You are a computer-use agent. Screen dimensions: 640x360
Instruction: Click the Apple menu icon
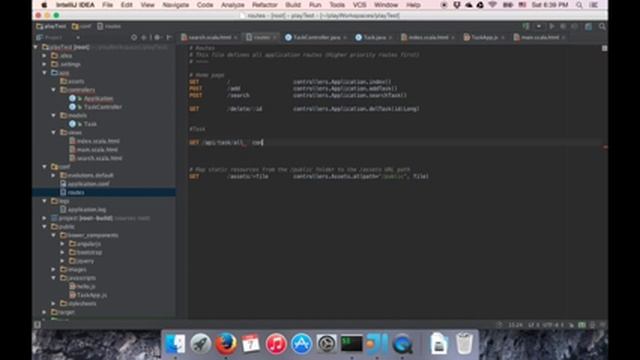(44, 5)
